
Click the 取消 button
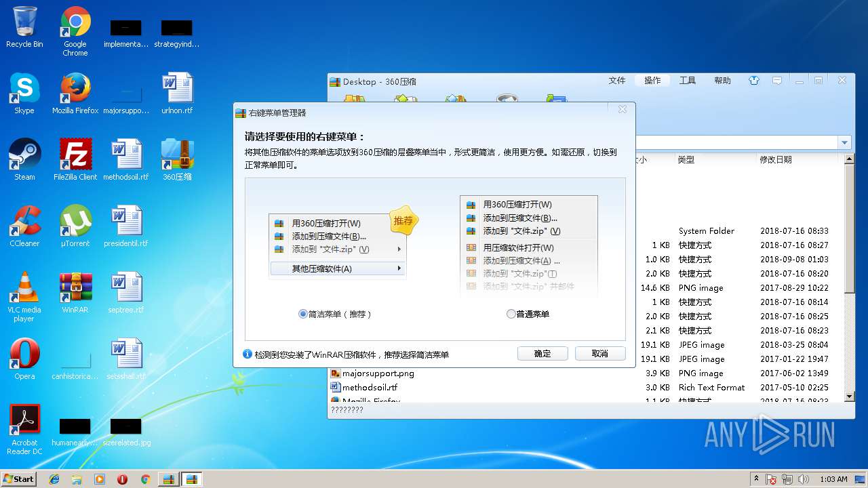point(600,354)
